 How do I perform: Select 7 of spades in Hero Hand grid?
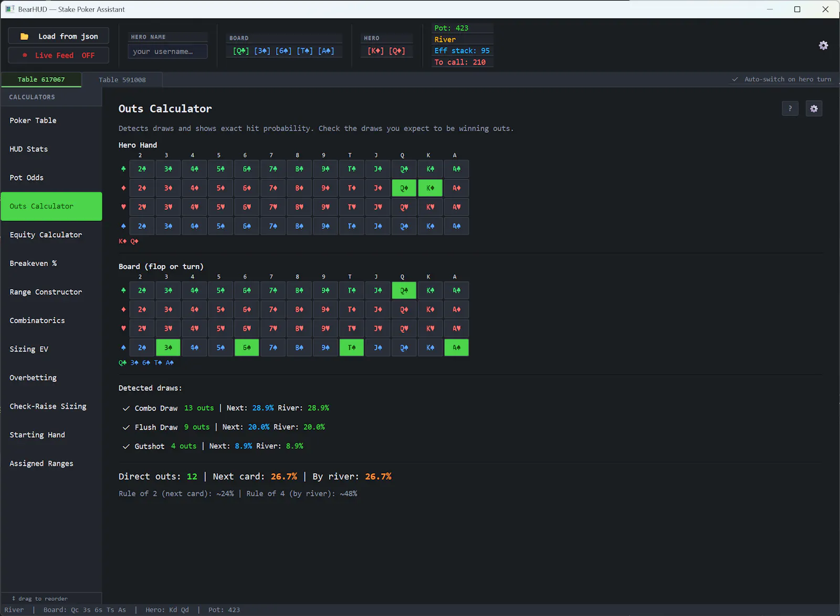273,226
